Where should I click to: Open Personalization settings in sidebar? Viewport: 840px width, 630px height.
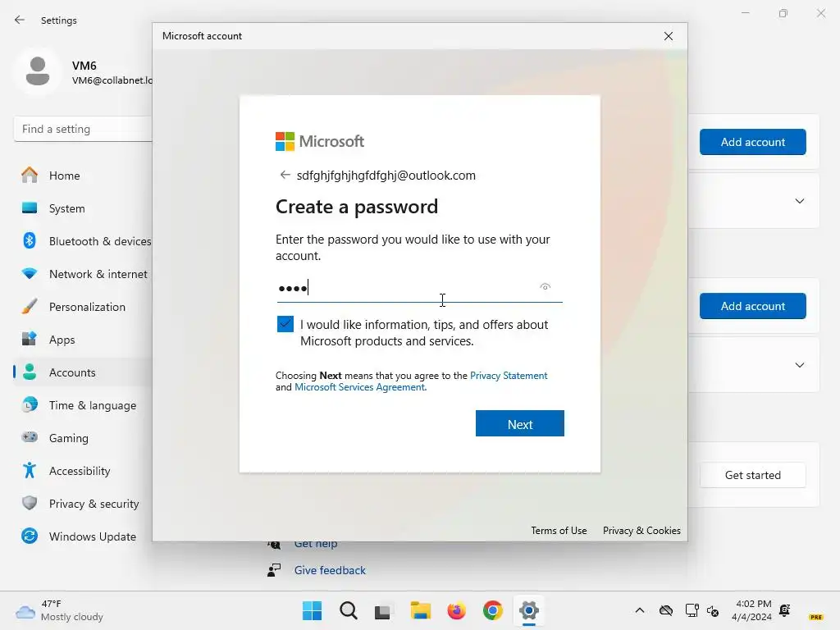tap(83, 307)
